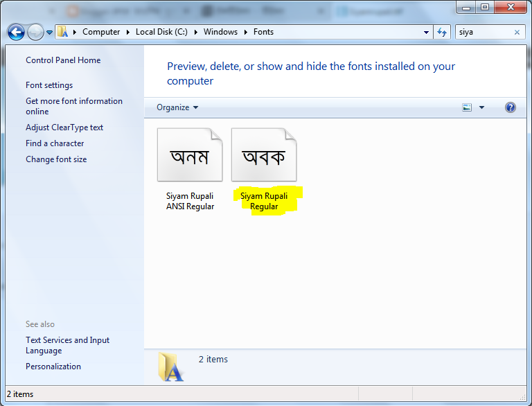Open the view options dropdown arrow

pos(481,107)
